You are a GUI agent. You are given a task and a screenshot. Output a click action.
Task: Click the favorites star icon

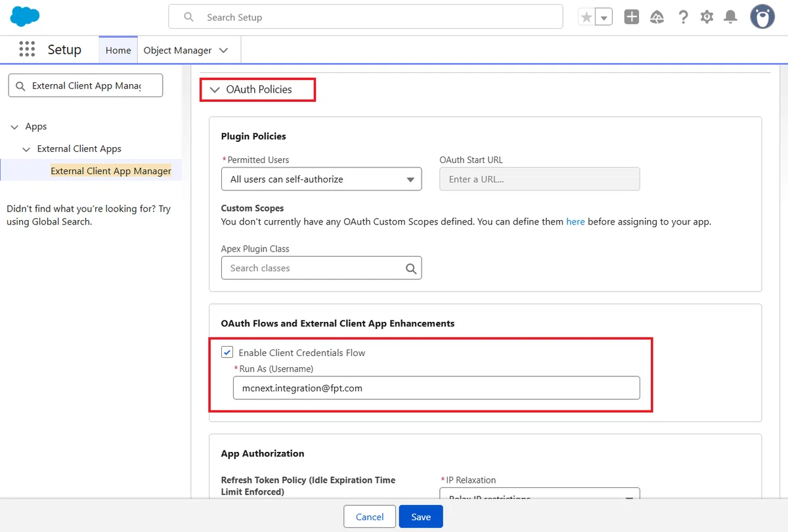(x=586, y=17)
